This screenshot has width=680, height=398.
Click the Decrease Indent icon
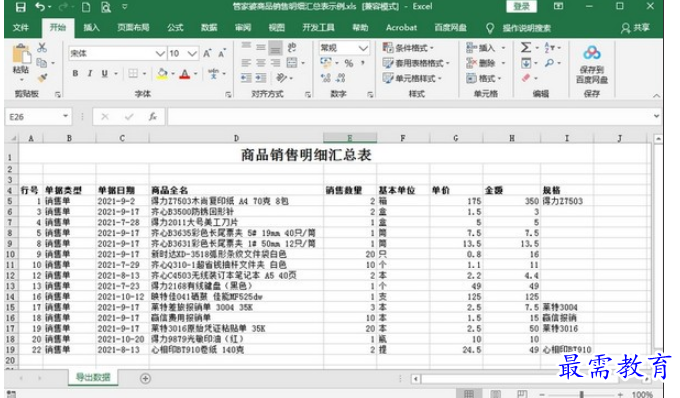(246, 78)
